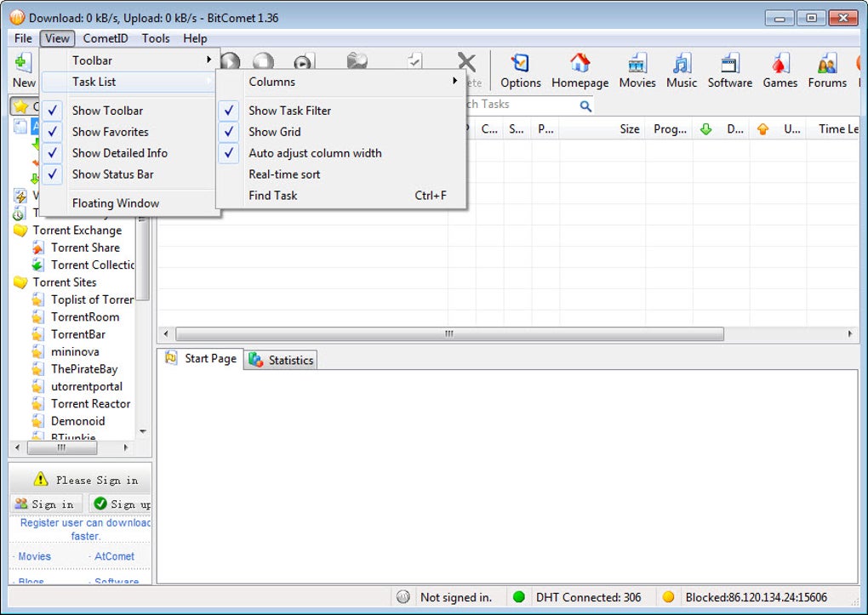868x615 pixels.
Task: Click the Delete X toolbar icon
Action: click(x=466, y=63)
